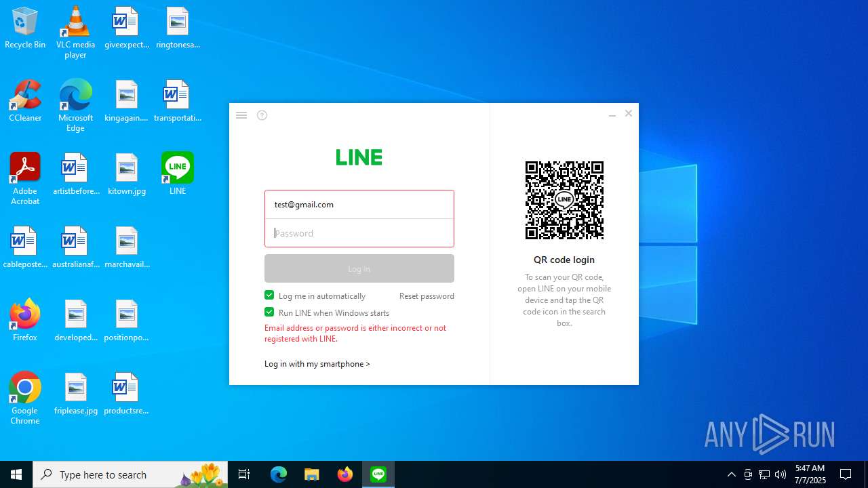Minimize the LINE login window
Viewport: 868px width, 488px height.
point(612,115)
